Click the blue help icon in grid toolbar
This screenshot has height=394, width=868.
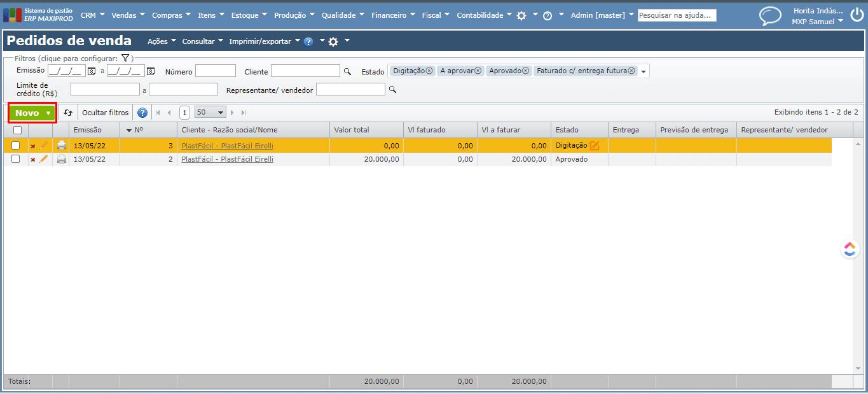142,113
